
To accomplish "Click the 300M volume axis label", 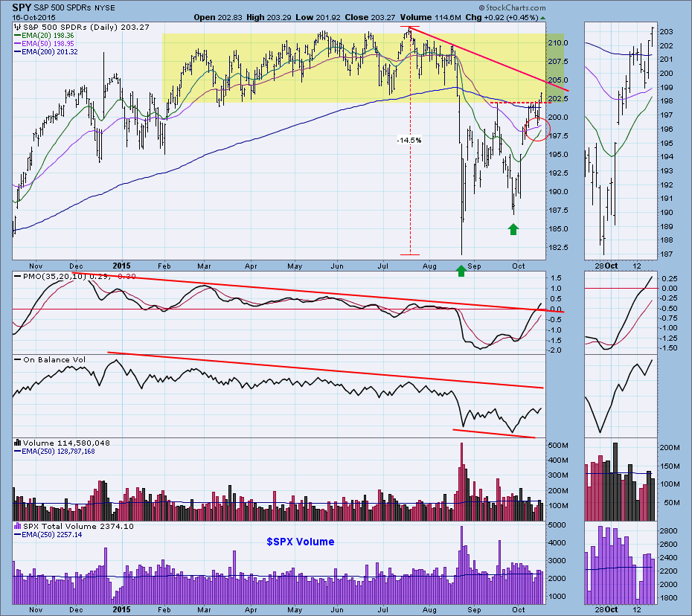I will click(558, 475).
